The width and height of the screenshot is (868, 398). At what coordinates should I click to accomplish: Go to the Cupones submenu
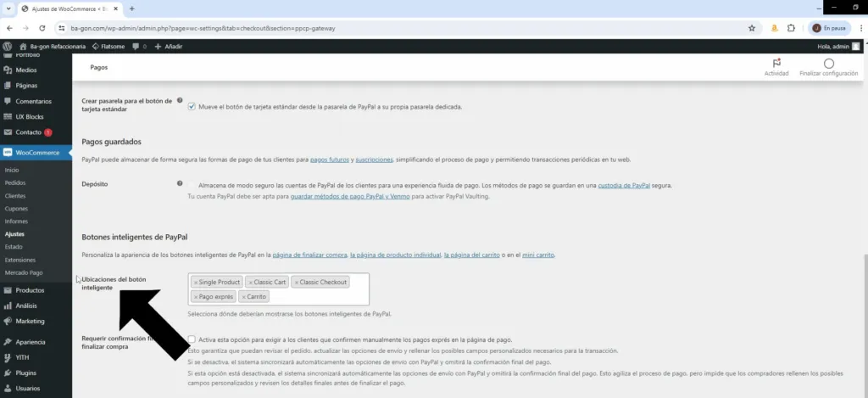pos(16,209)
